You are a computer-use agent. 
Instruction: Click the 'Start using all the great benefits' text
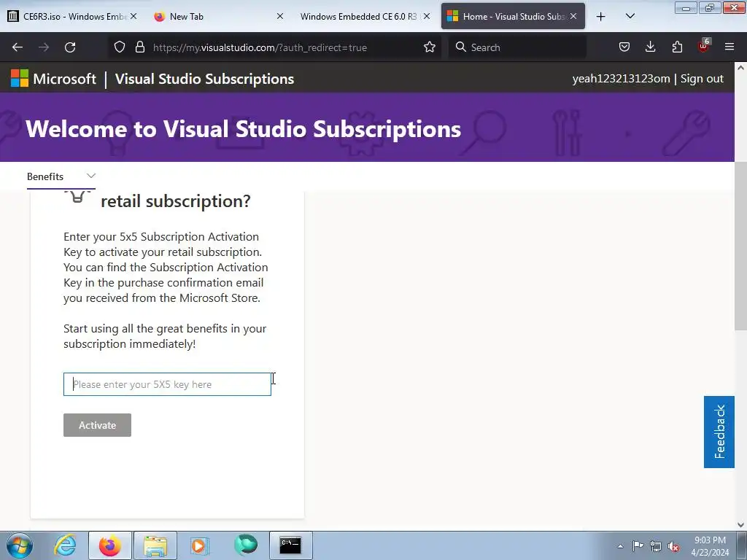165,336
